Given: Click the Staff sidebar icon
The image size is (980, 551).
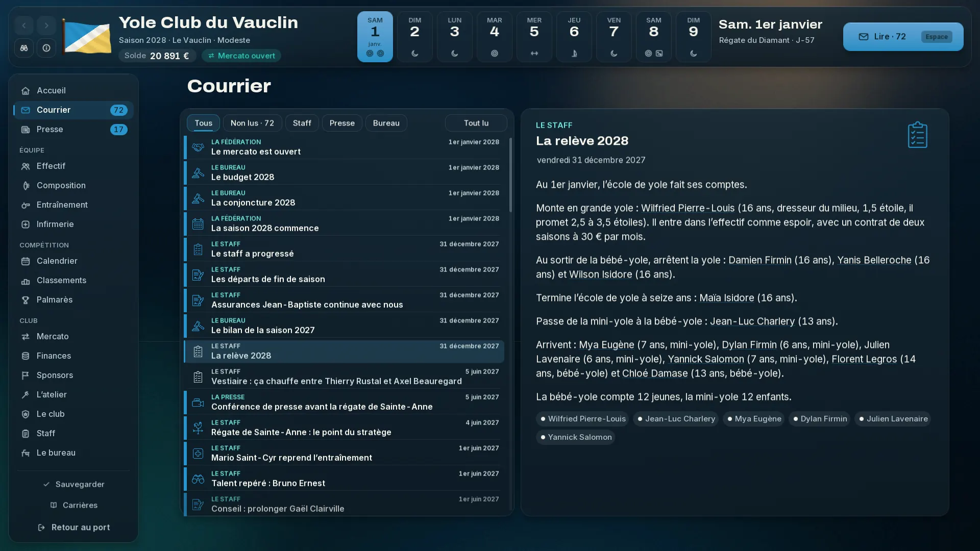Looking at the screenshot, I should 26,434.
